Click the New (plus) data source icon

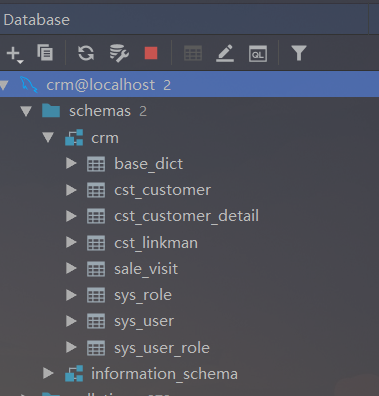[15, 54]
